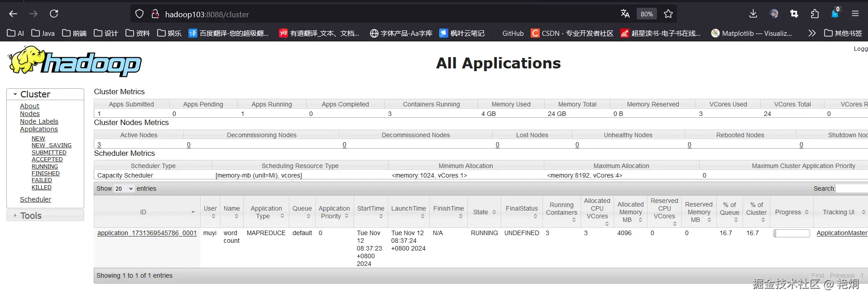This screenshot has height=299, width=868.
Task: Open the 百度翻译 bookmark
Action: (228, 33)
